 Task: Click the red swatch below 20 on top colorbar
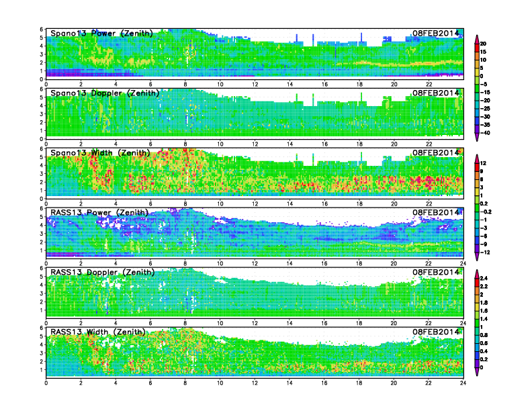coord(477,48)
